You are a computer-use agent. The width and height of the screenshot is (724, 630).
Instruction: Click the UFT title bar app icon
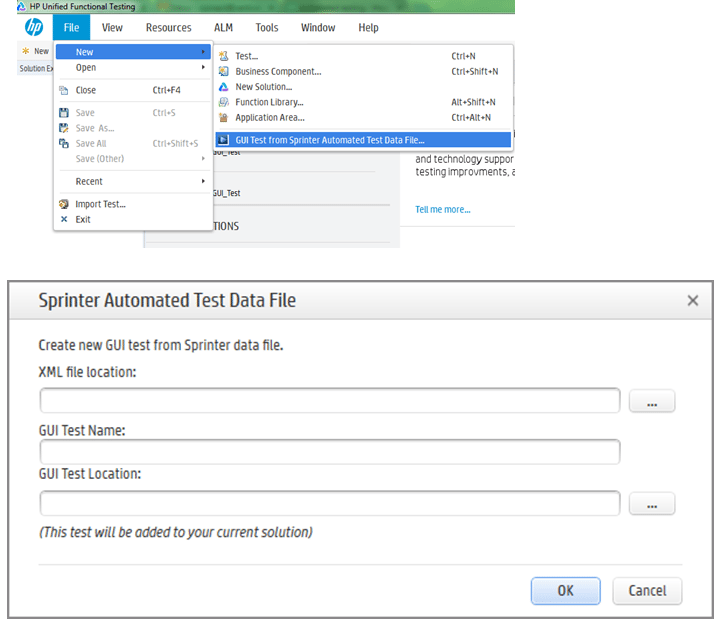(21, 6)
